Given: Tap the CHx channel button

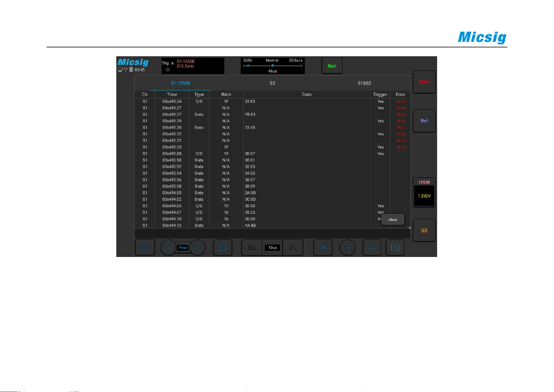Looking at the screenshot, I should pos(347,248).
